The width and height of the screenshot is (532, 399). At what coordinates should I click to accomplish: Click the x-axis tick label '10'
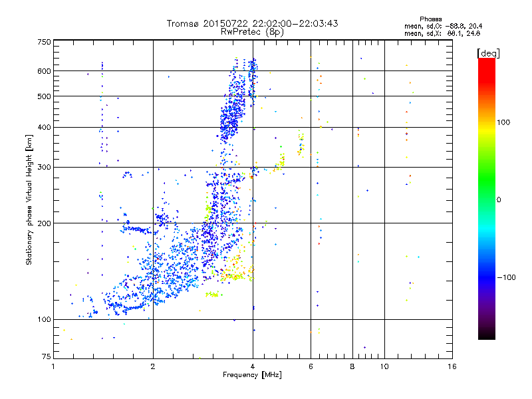point(384,366)
